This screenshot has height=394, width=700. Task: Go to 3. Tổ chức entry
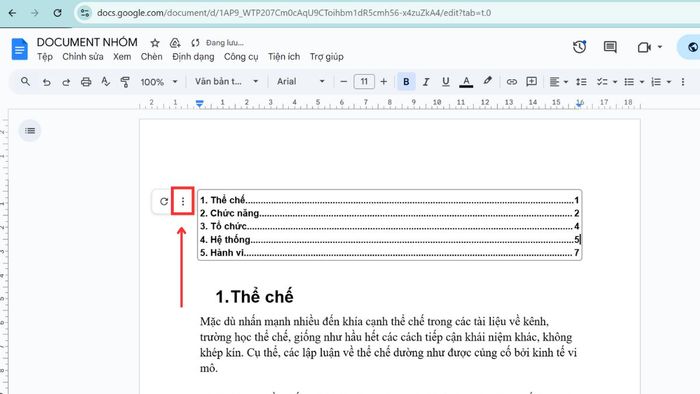[389, 226]
